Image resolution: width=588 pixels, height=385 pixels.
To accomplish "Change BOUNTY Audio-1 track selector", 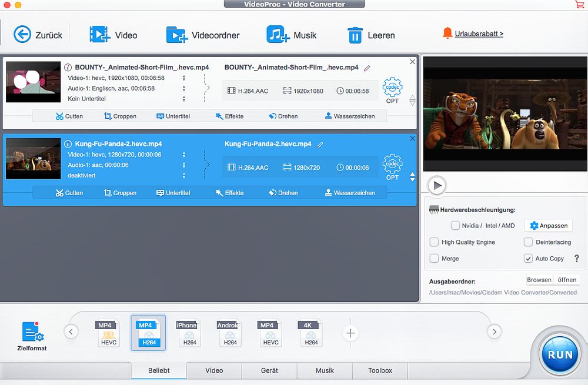I will tap(183, 89).
